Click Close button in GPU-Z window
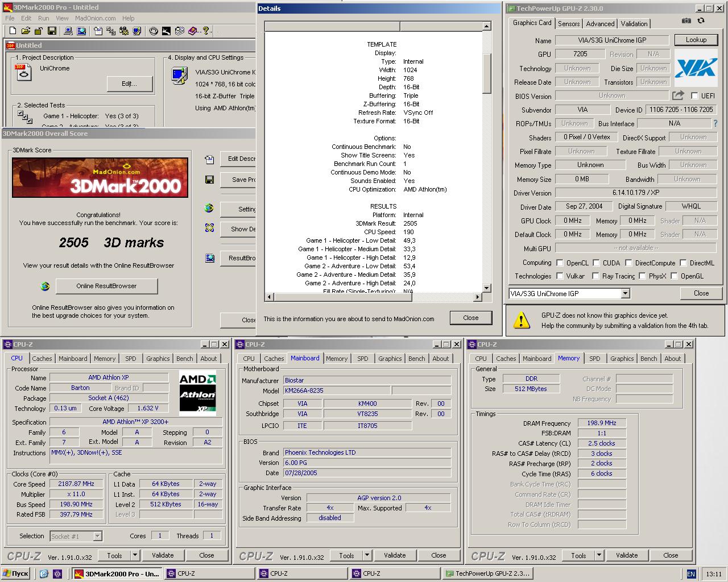 [701, 293]
